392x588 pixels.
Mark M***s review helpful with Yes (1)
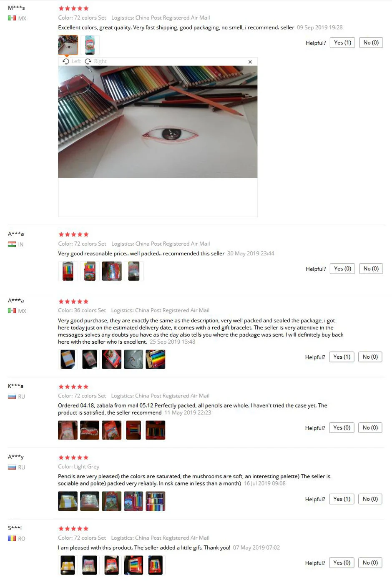342,43
